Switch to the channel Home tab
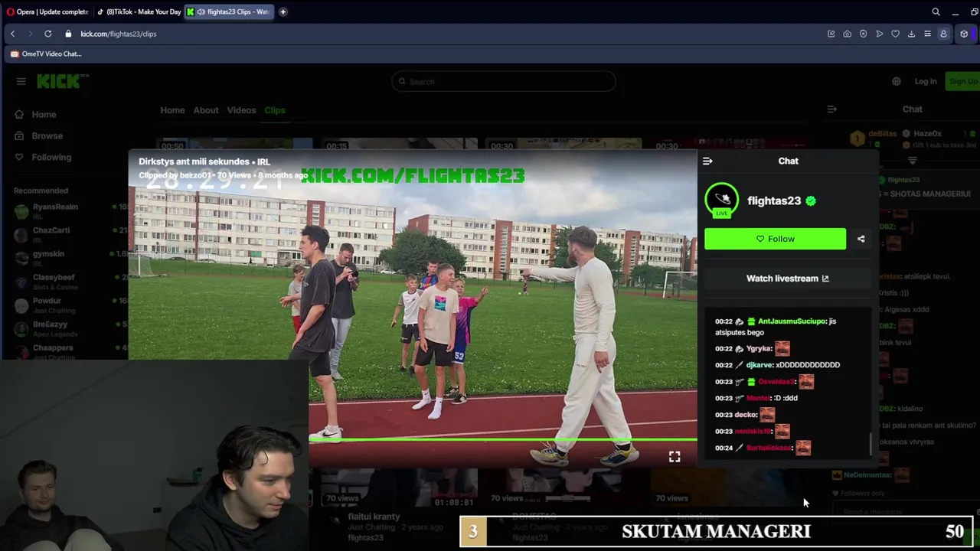Viewport: 980px width, 551px height. (172, 110)
